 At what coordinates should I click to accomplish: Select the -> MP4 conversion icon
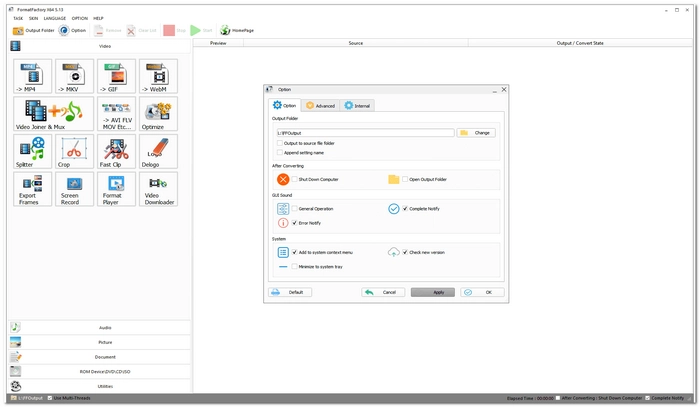coord(33,76)
